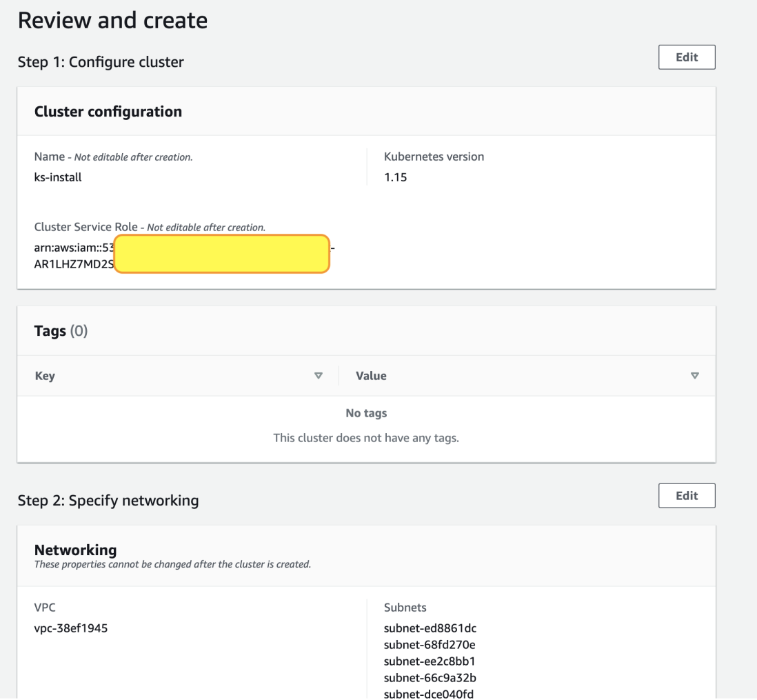Screen dimensions: 757x700
Task: Click the Tags (0) panel heading
Action: [x=61, y=331]
